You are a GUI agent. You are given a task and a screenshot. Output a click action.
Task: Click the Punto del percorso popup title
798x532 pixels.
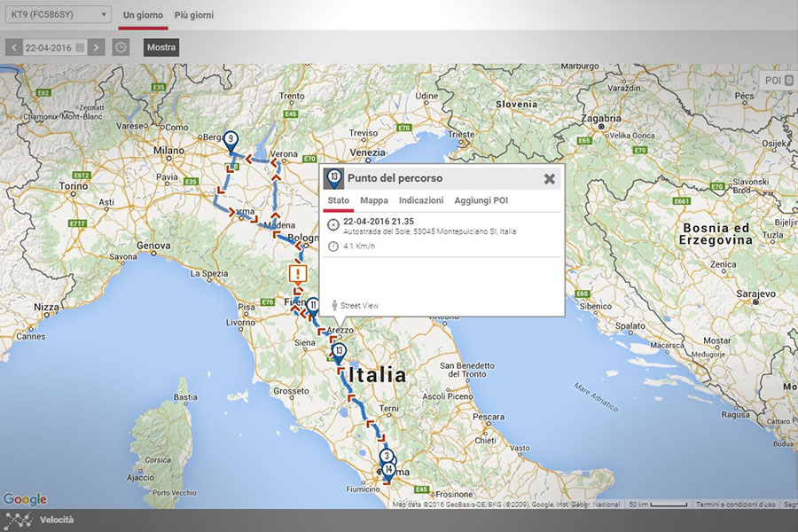click(x=395, y=178)
